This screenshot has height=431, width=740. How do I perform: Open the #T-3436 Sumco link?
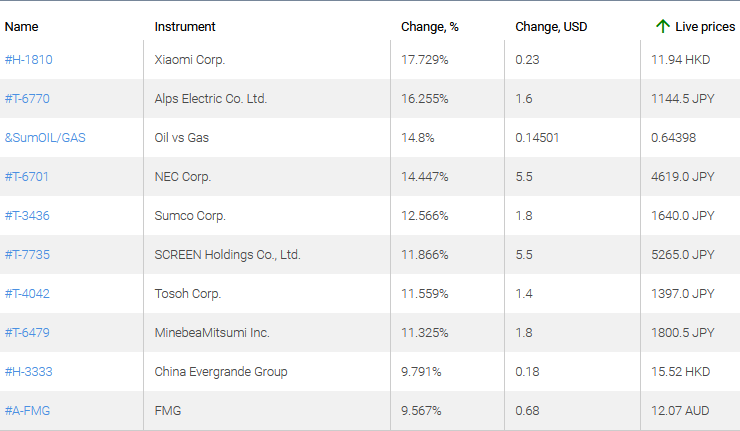point(27,216)
